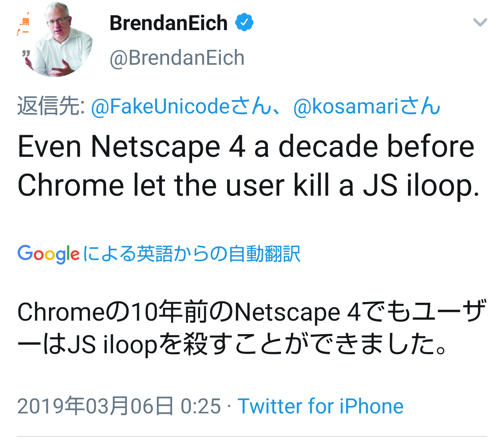The width and height of the screenshot is (504, 440).
Task: Click the line "Even Netscape 4 a decade before"
Action: point(246,146)
